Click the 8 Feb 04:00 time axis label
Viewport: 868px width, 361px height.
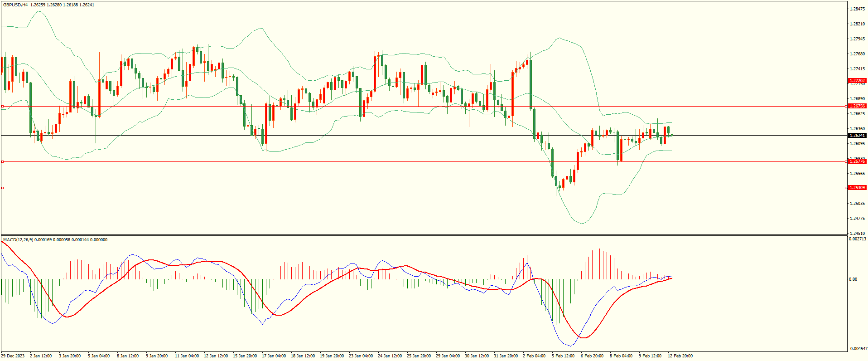(621, 356)
